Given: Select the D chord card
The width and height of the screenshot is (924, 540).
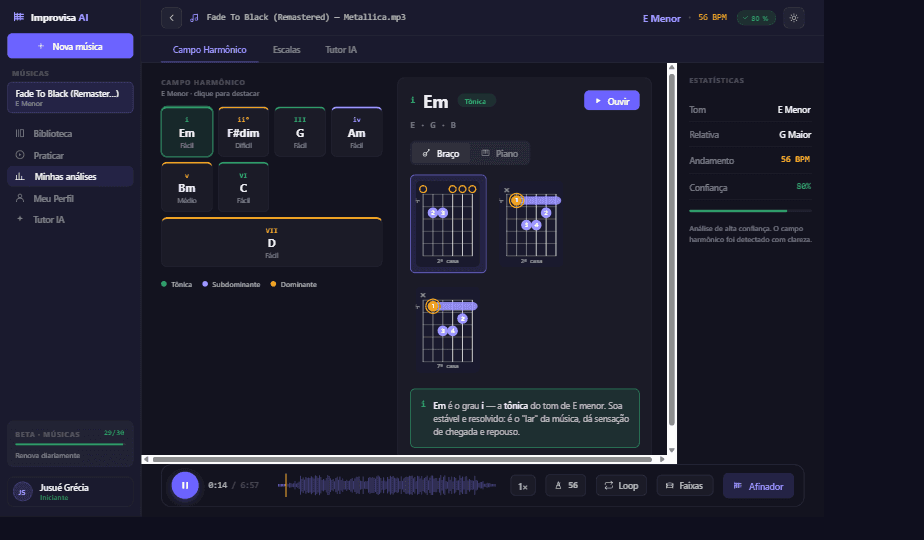Looking at the screenshot, I should 272,242.
